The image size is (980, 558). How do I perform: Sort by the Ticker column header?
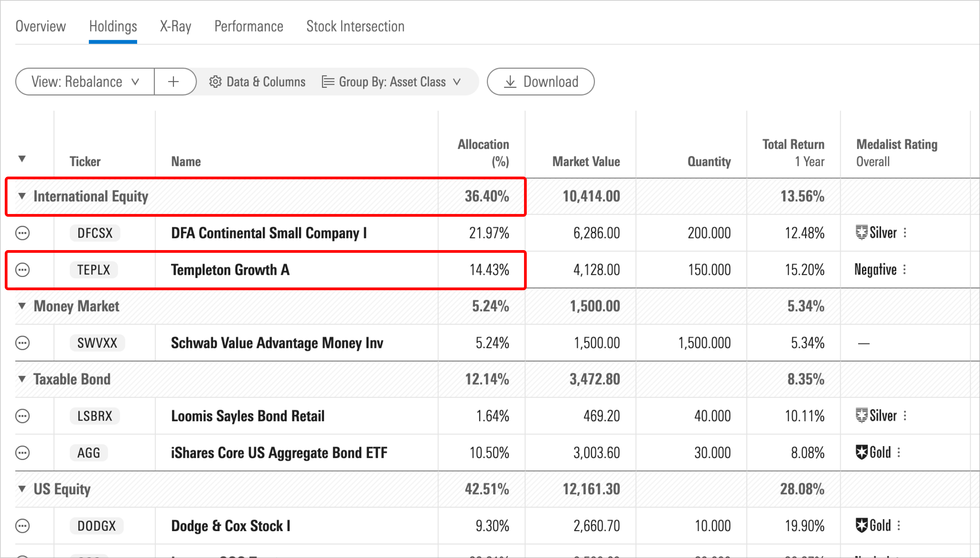(x=85, y=162)
